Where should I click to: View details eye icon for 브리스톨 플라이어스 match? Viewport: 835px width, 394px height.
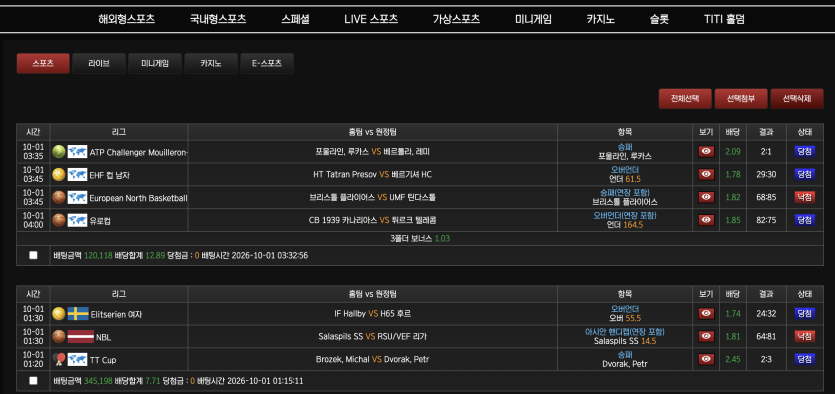[x=706, y=197]
